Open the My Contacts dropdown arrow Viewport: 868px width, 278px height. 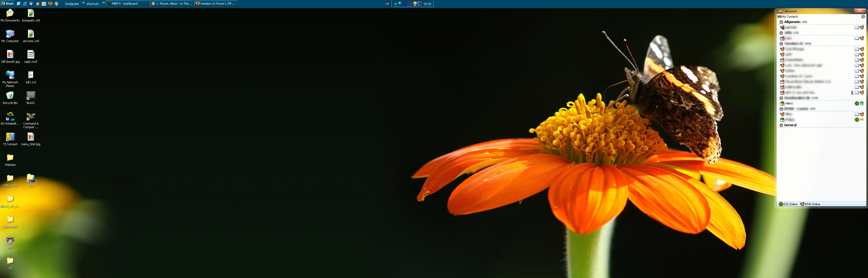click(x=863, y=17)
